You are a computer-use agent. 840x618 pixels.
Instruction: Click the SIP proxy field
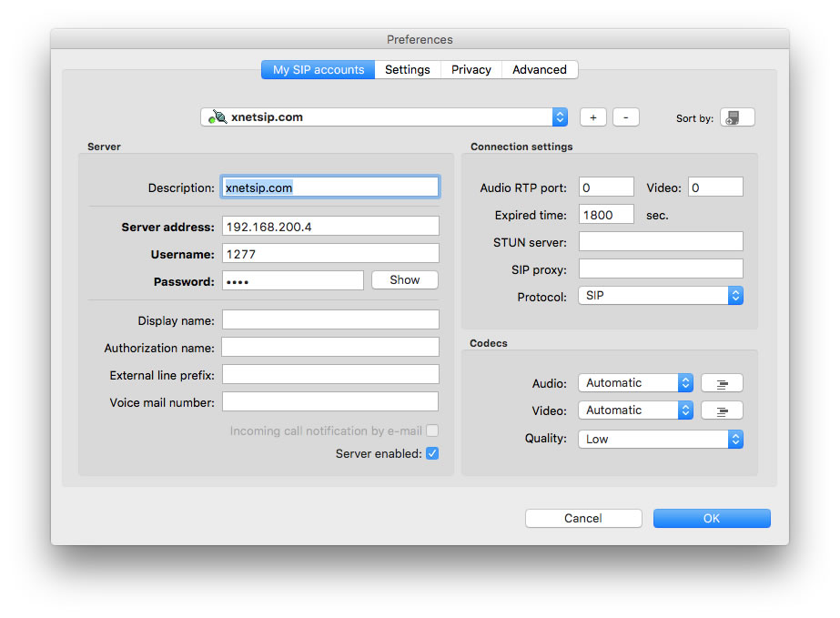tap(661, 268)
